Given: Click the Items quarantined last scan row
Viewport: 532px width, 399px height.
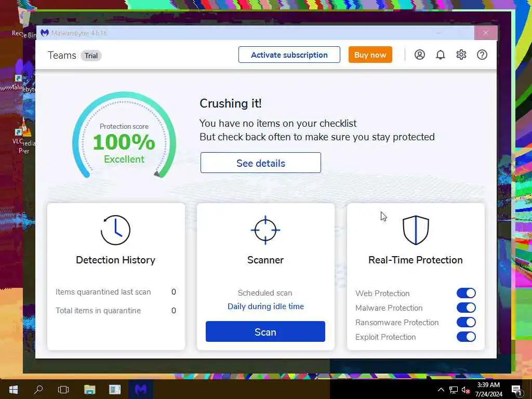Looking at the screenshot, I should tap(116, 292).
